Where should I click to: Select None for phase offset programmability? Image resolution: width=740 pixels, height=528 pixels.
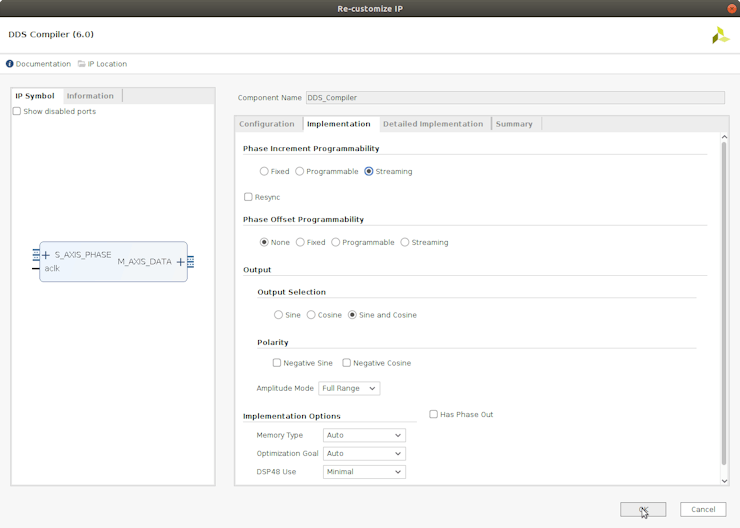pos(264,242)
